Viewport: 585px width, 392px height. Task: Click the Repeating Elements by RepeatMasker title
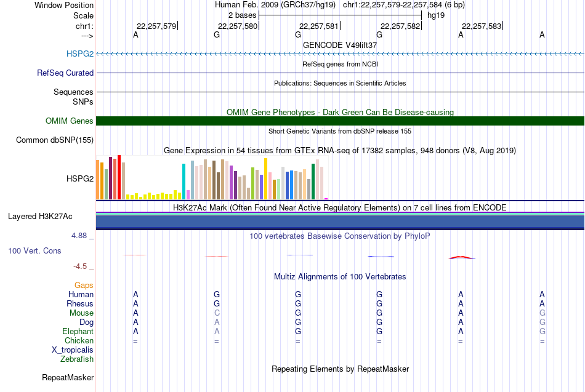pyautogui.click(x=340, y=369)
